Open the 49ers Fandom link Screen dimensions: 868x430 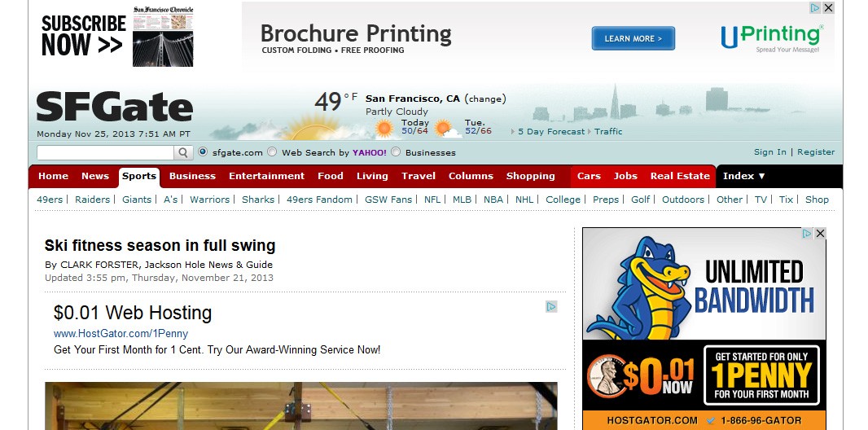[319, 200]
